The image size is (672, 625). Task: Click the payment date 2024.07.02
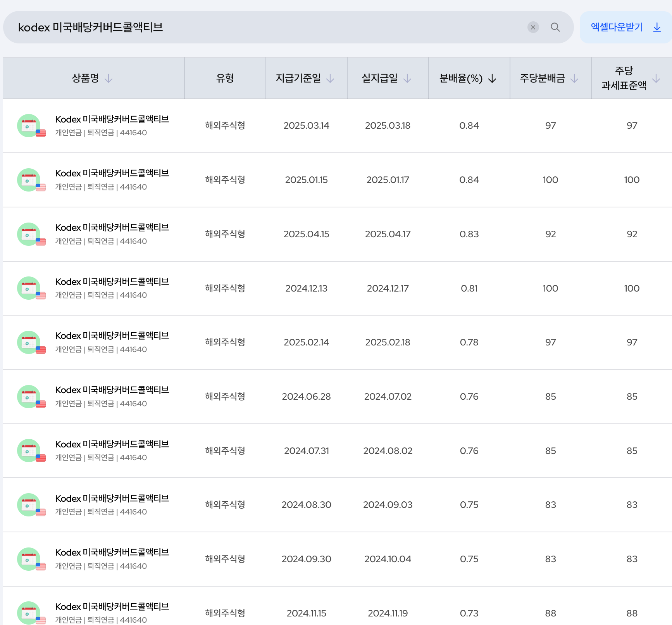click(388, 397)
